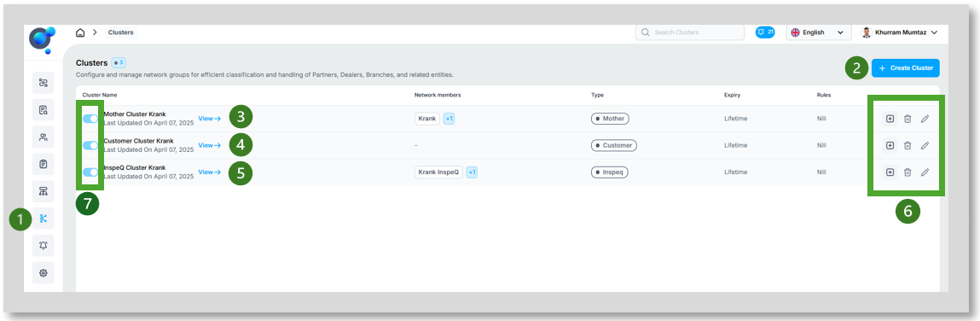Open the hierarchy tree icon in sidebar
980x321 pixels.
coord(43,191)
